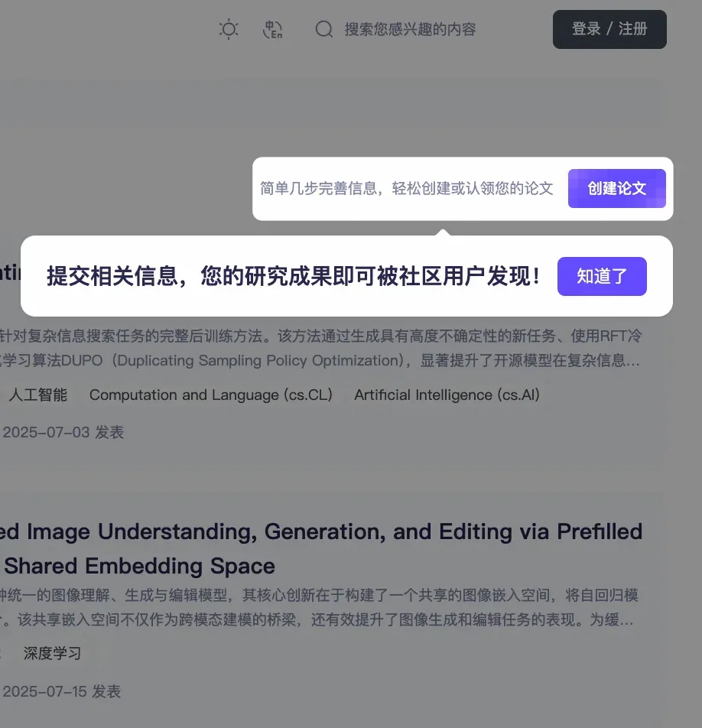The width and height of the screenshot is (702, 728).
Task: Select the 人工智能 tag
Action: [x=38, y=395]
